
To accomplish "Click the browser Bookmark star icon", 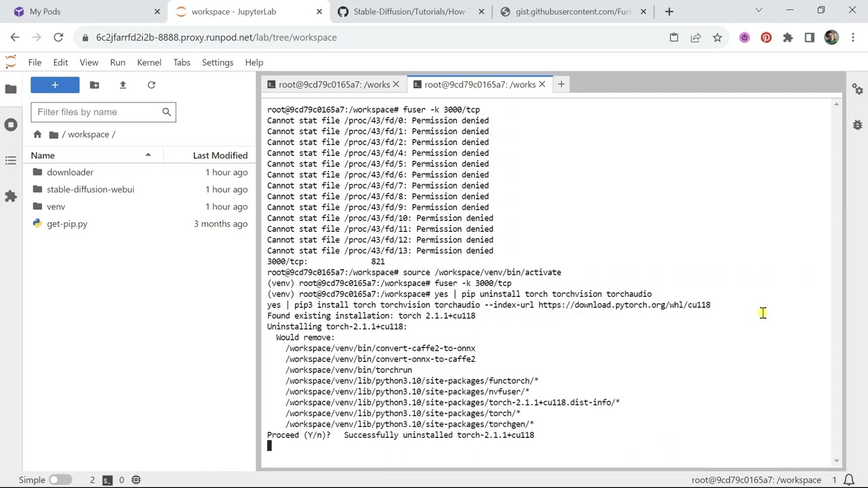I will 717,37.
